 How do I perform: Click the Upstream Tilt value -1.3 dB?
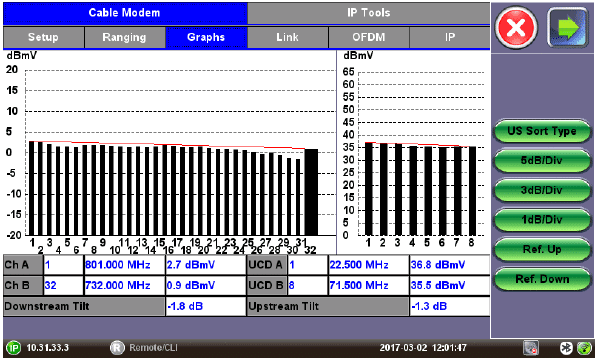(450, 306)
